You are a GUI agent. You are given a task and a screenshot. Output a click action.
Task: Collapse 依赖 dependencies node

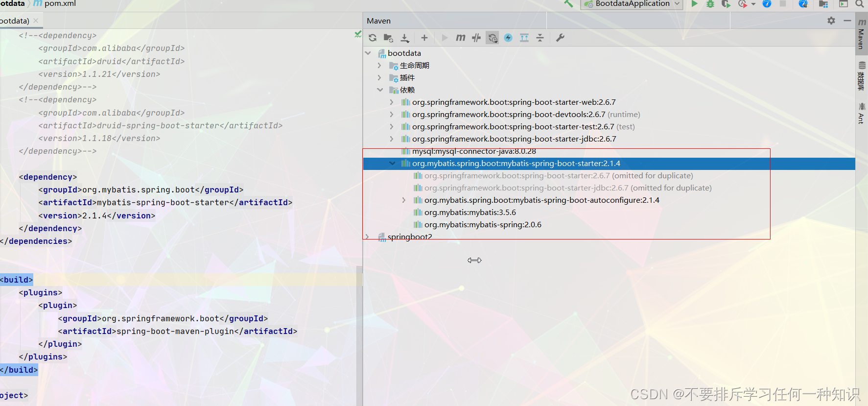pyautogui.click(x=380, y=90)
